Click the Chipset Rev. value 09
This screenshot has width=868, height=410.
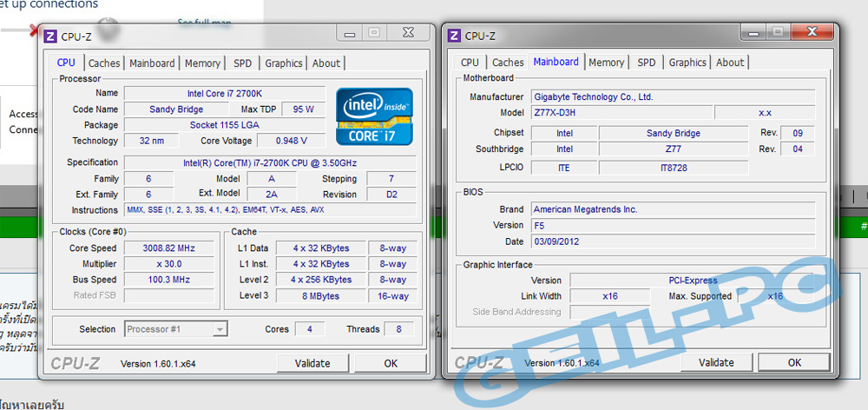pyautogui.click(x=798, y=133)
